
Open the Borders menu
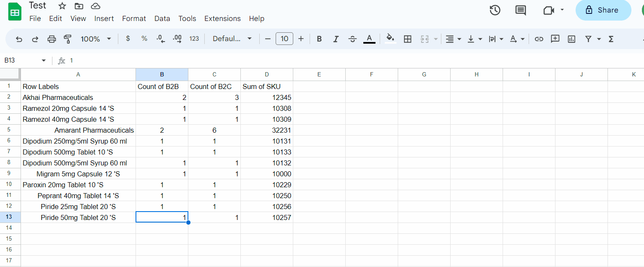[407, 39]
